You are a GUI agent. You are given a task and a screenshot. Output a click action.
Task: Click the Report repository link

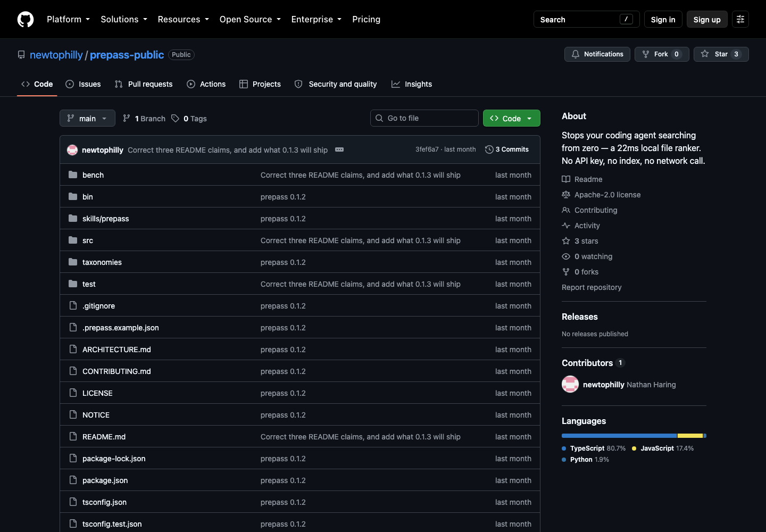(592, 287)
